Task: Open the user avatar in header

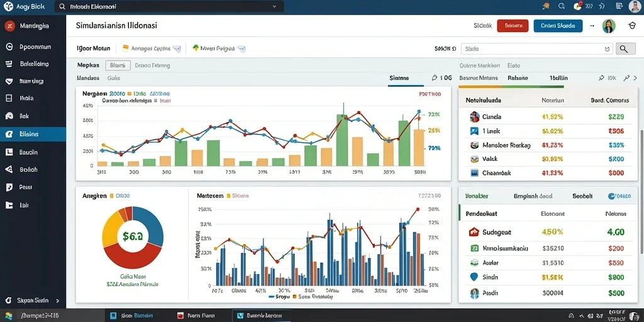Action: [609, 26]
